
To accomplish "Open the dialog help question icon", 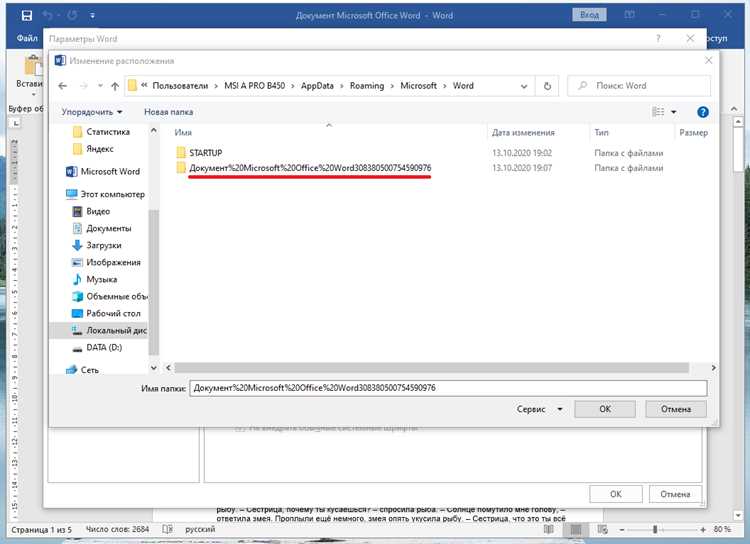I will coord(703,112).
